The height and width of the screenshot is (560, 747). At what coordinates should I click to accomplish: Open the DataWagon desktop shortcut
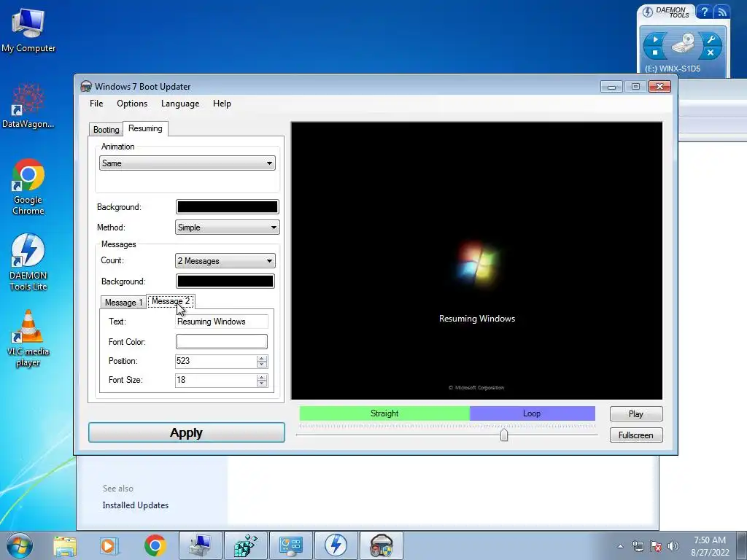(28, 105)
